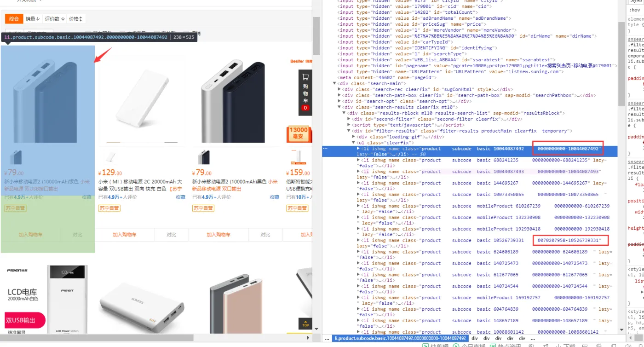The width and height of the screenshot is (644, 347).
Task: Expand the div id="search-path-box" node
Action: [339, 96]
